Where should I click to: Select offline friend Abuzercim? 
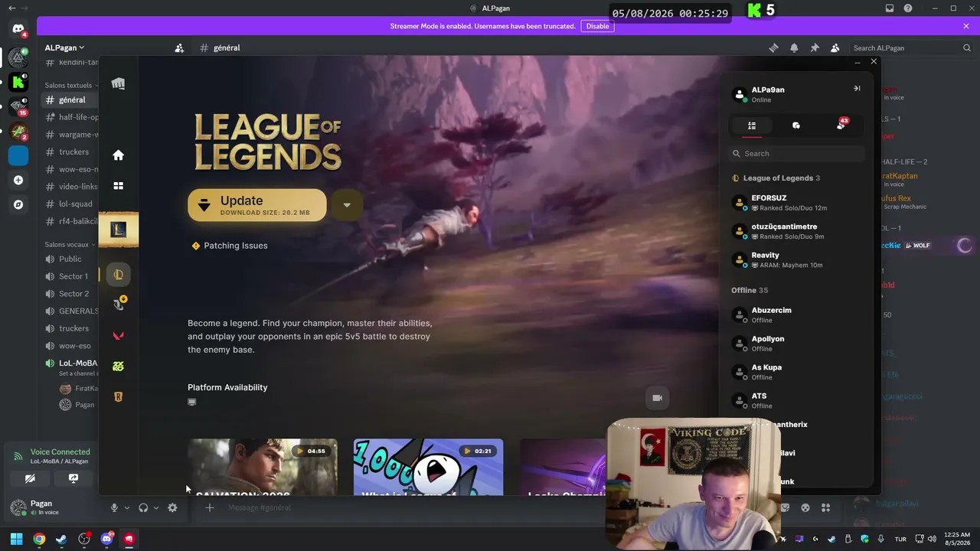click(796, 315)
